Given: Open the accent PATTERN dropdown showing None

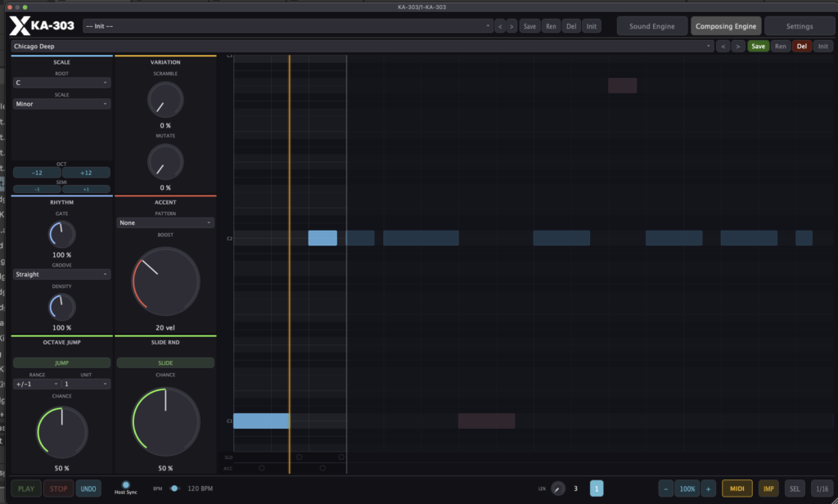Looking at the screenshot, I should 165,223.
